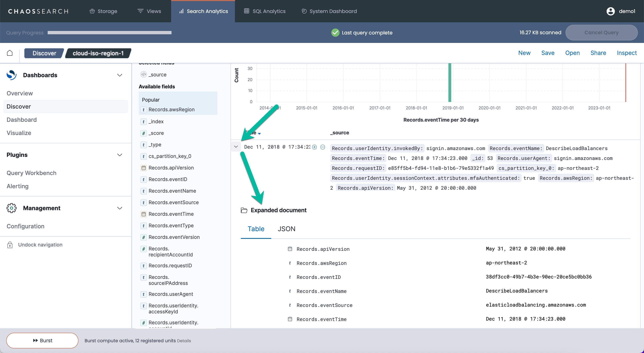The image size is (644, 353).
Task: Click the Burst button
Action: [x=42, y=340]
